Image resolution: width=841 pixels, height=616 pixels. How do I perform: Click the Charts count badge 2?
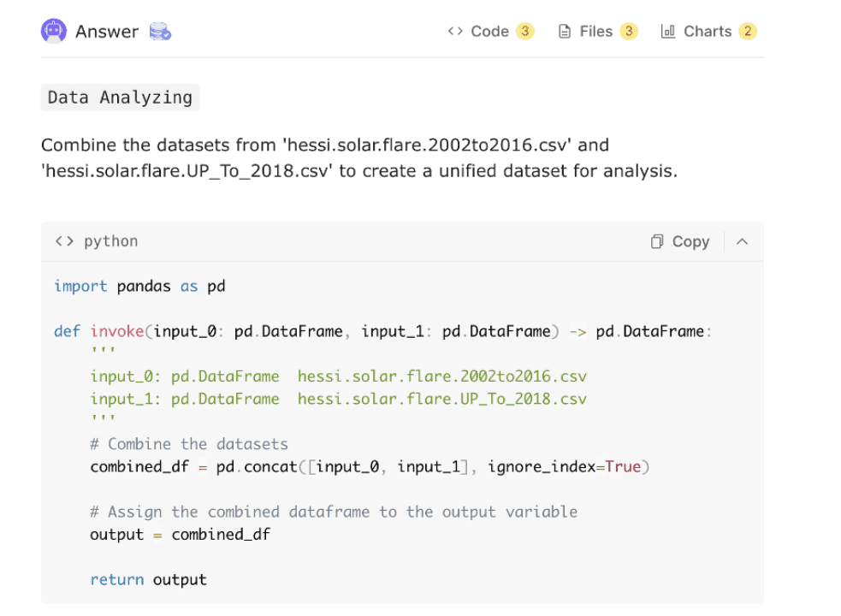748,31
